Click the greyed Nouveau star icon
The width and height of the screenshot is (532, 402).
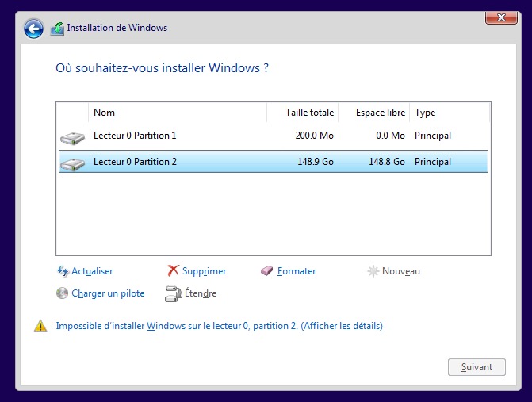point(373,271)
